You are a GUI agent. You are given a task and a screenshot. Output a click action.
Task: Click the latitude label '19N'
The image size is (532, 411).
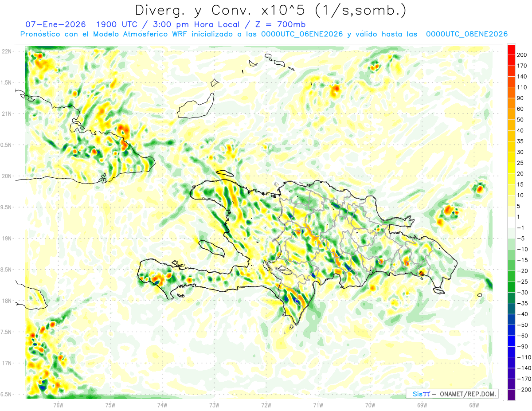(7, 239)
